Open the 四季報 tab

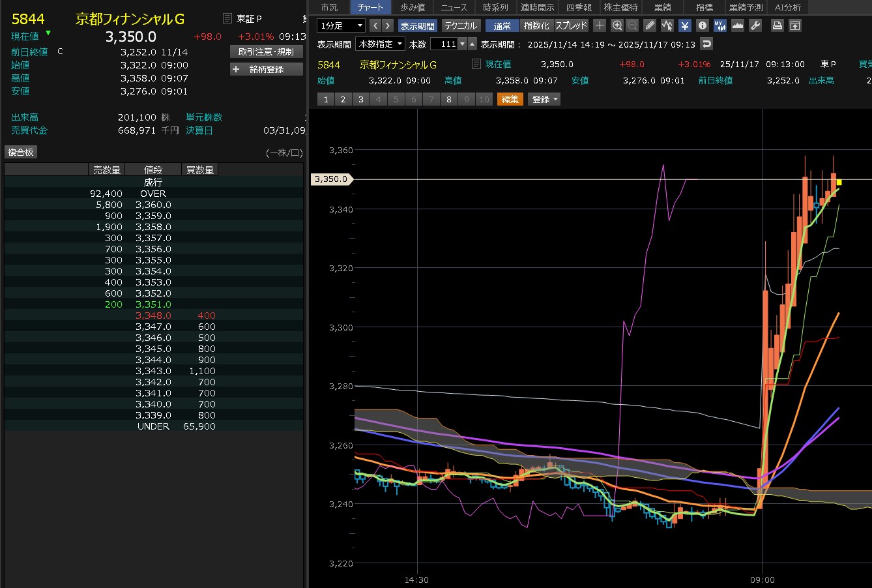click(579, 7)
